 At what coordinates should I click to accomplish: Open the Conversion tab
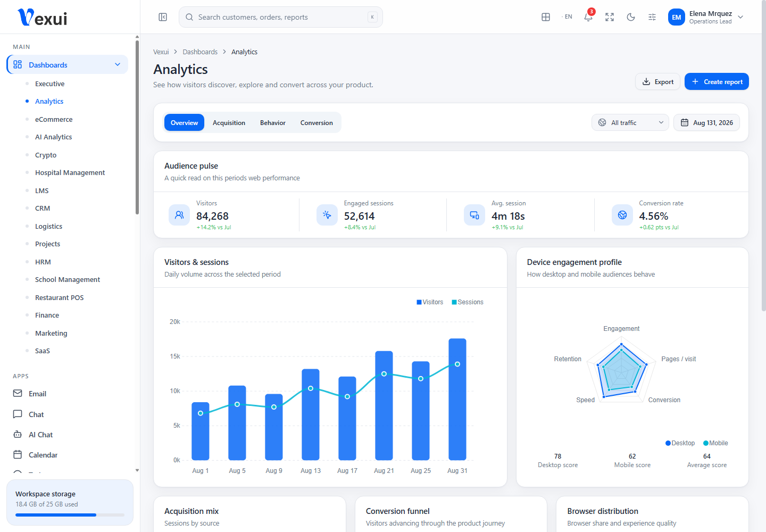[x=317, y=123]
